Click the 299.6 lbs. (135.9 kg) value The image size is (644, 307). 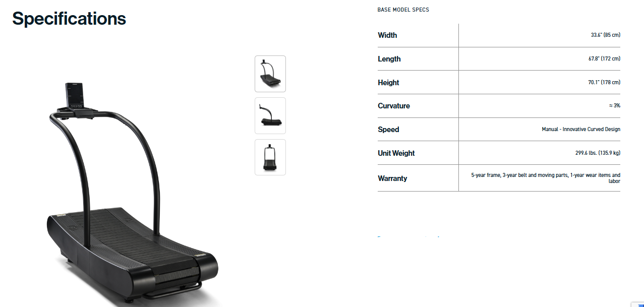pos(595,153)
